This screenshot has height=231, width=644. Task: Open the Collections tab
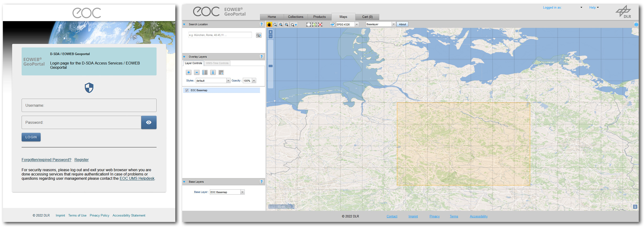tap(296, 17)
